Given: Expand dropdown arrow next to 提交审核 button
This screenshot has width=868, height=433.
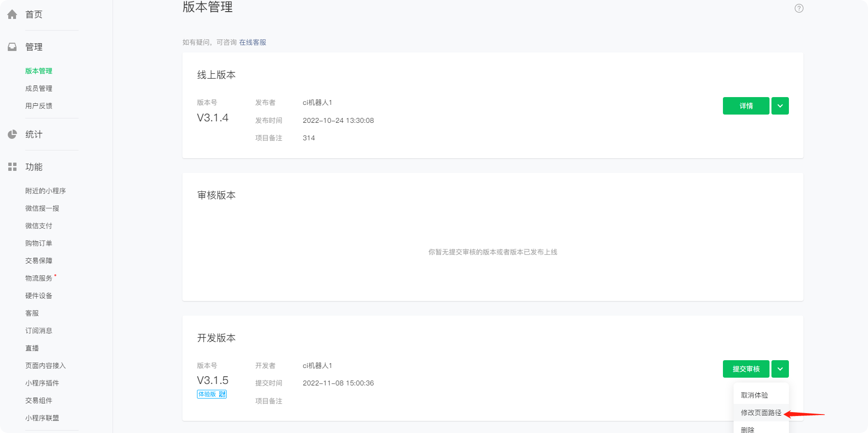Looking at the screenshot, I should click(x=780, y=369).
